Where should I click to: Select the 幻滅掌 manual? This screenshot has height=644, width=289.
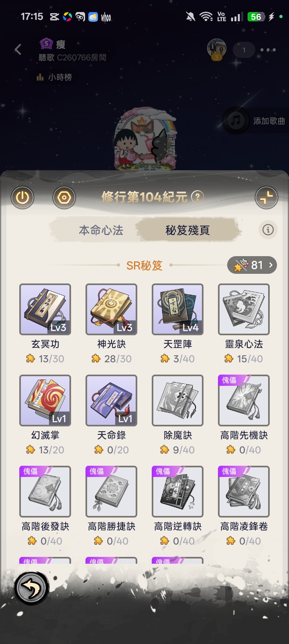(x=45, y=400)
